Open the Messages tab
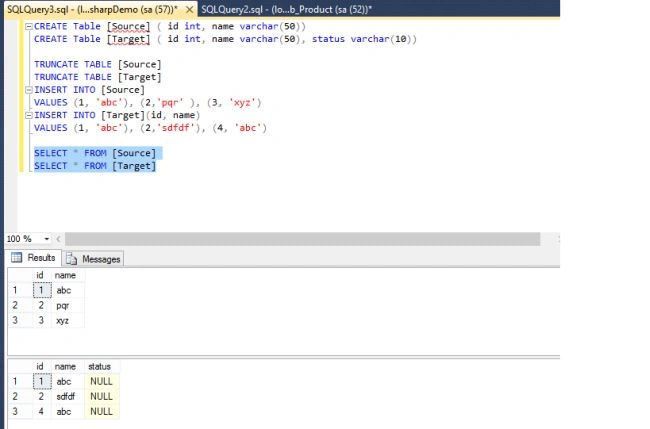The image size is (650, 429). point(94,259)
